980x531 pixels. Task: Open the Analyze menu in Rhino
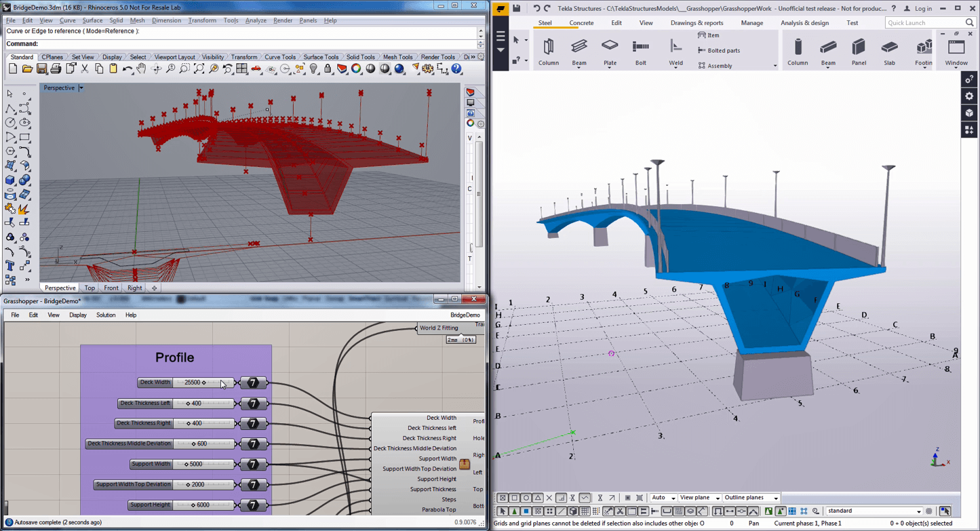(x=255, y=20)
